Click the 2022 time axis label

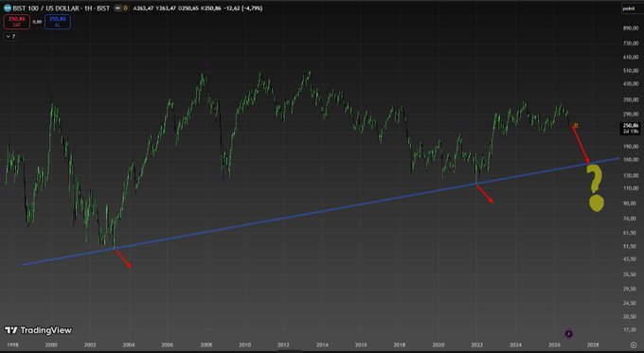pyautogui.click(x=476, y=344)
